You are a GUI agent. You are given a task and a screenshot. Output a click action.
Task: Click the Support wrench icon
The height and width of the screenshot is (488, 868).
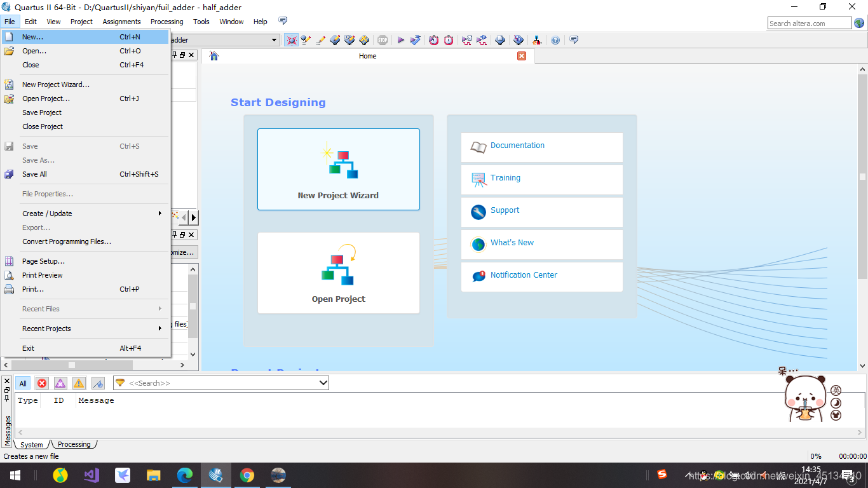click(x=478, y=212)
